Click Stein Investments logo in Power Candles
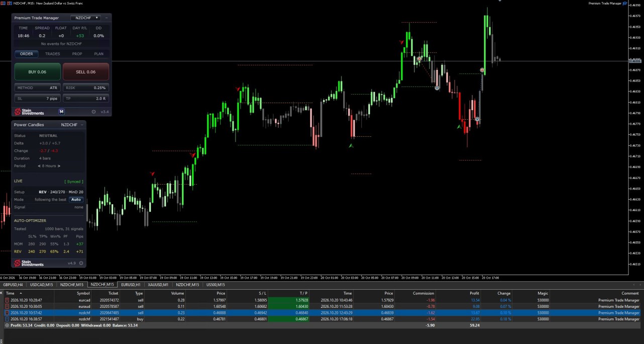 (29, 263)
